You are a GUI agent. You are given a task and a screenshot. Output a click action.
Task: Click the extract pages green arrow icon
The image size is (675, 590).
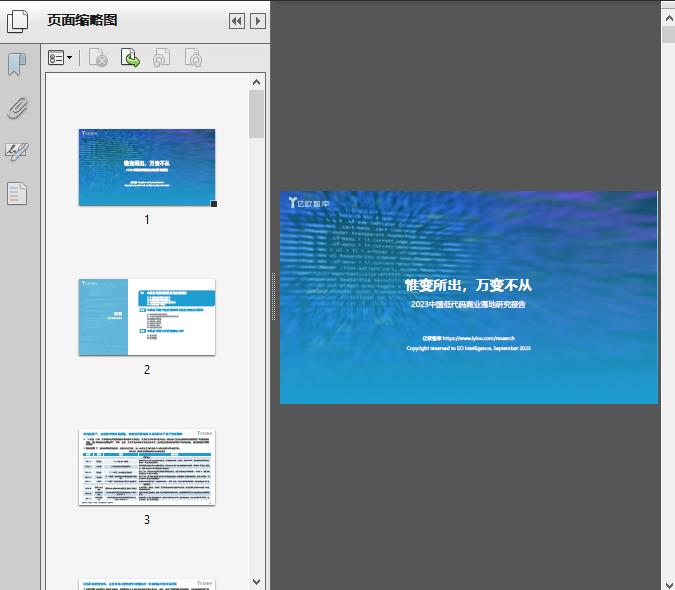coord(130,59)
